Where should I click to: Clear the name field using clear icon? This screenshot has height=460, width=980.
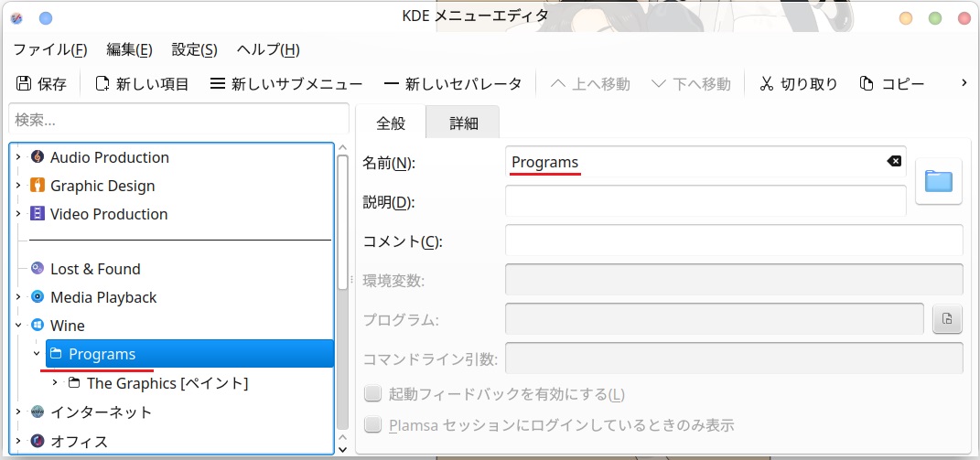[x=893, y=162]
